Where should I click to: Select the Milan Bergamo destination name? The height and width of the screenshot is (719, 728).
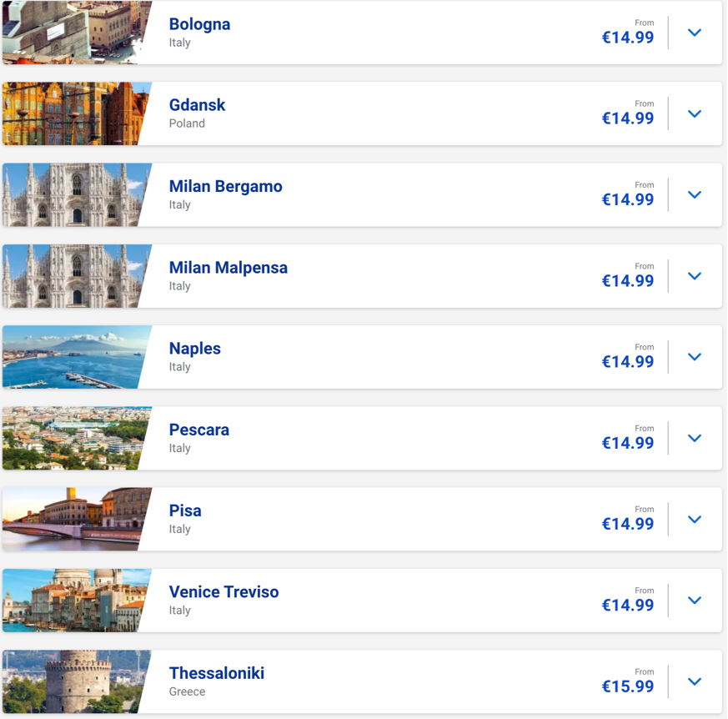point(226,186)
